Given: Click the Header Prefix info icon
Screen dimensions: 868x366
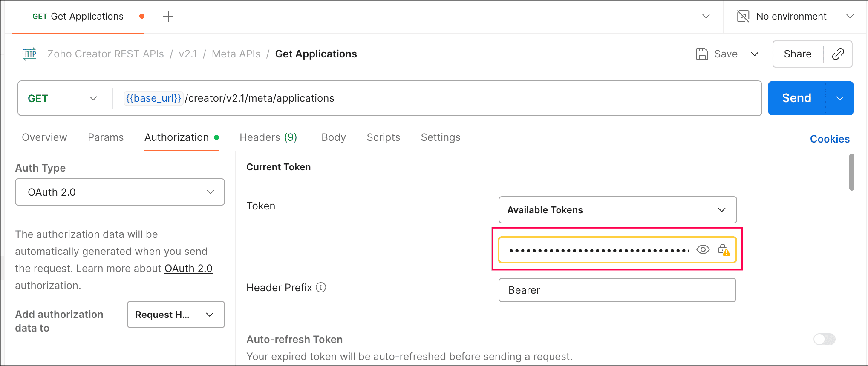Looking at the screenshot, I should [x=321, y=288].
